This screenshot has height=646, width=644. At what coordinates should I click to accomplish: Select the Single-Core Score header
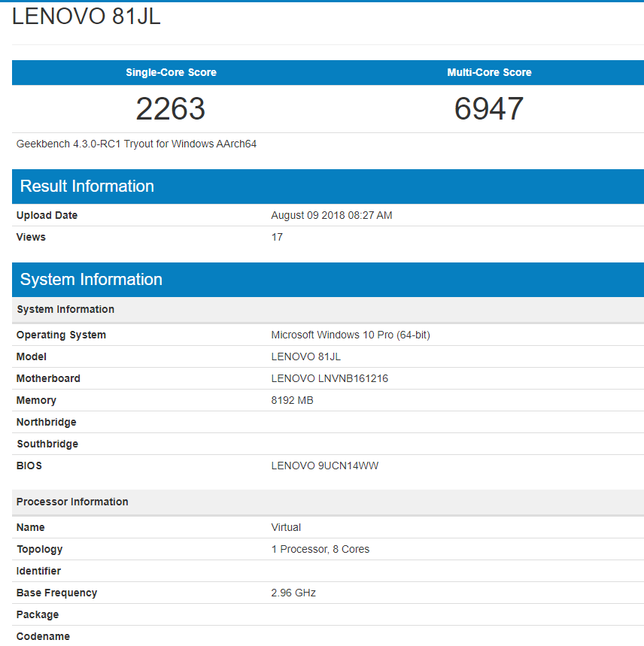pyautogui.click(x=171, y=73)
